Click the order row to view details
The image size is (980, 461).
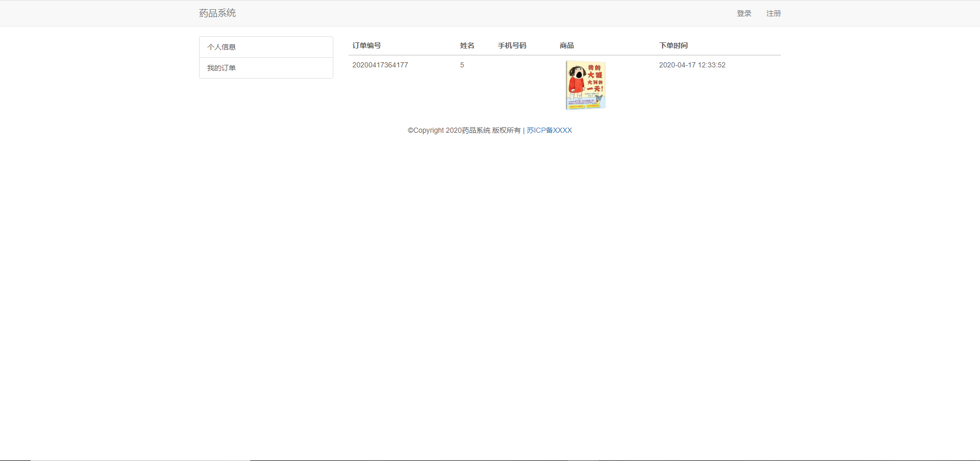(x=510, y=85)
